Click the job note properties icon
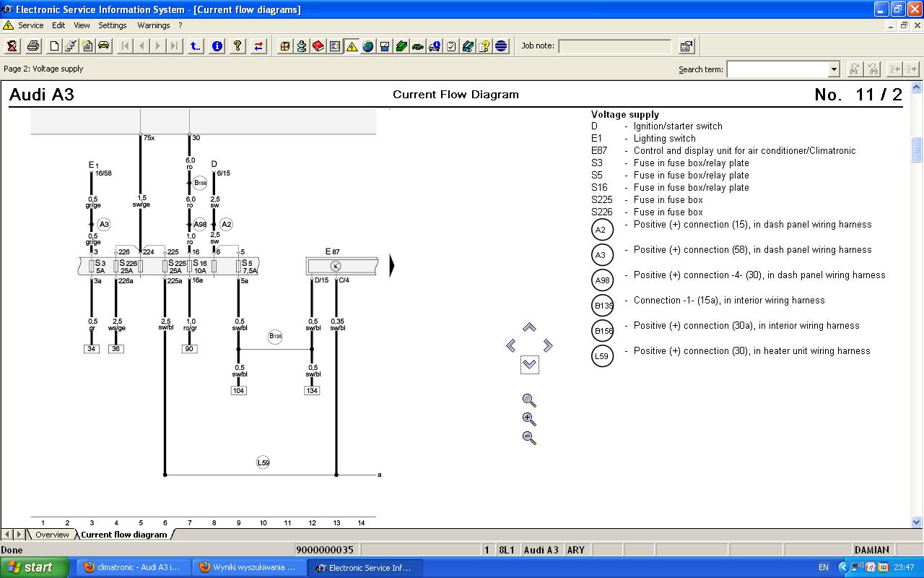This screenshot has height=578, width=924. tap(687, 46)
